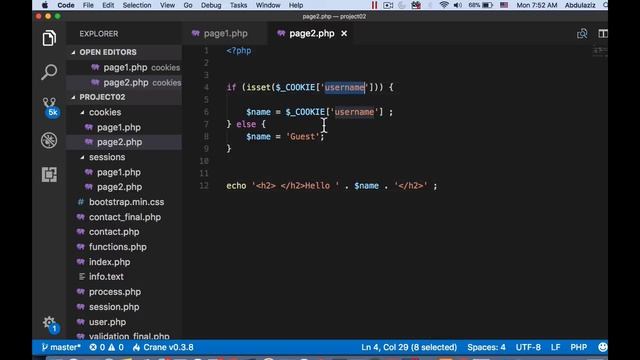Image resolution: width=640 pixels, height=360 pixels.
Task: Click the minimap at editor's right edge
Action: [600, 52]
